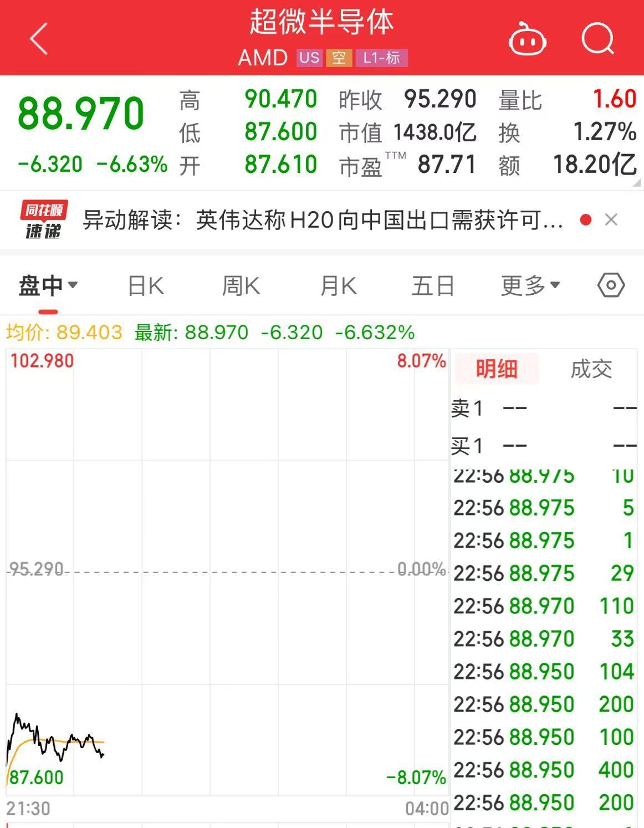Viewport: 644px width, 828px height.
Task: Select the 88.950 trade with volume 100
Action: [x=544, y=737]
